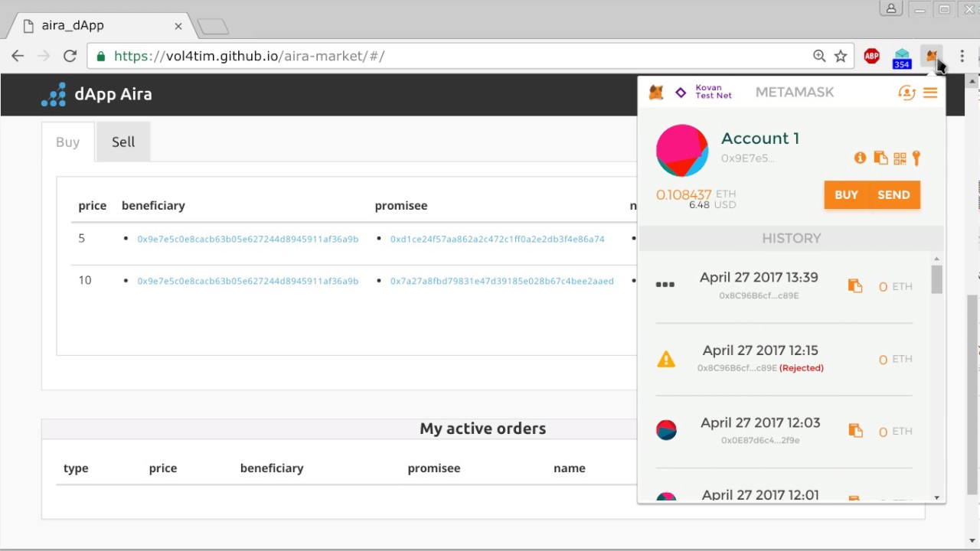Open the Adblock Plus extension
This screenshot has height=551, width=980.
[871, 56]
